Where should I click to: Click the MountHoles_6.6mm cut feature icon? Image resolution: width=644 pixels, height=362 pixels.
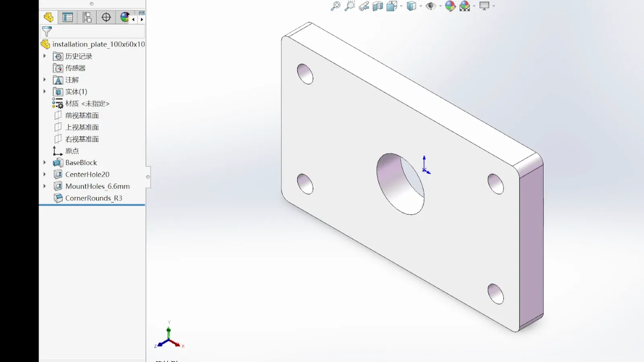(x=58, y=186)
